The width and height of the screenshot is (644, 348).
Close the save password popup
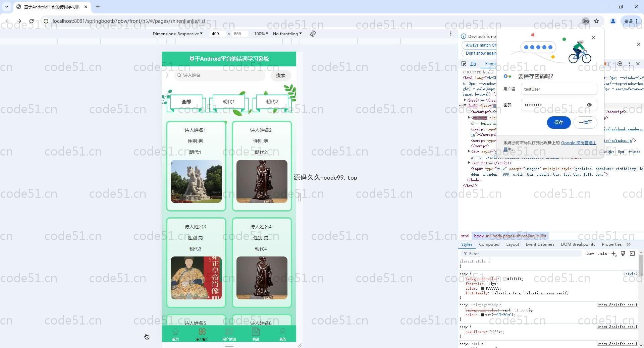click(593, 38)
